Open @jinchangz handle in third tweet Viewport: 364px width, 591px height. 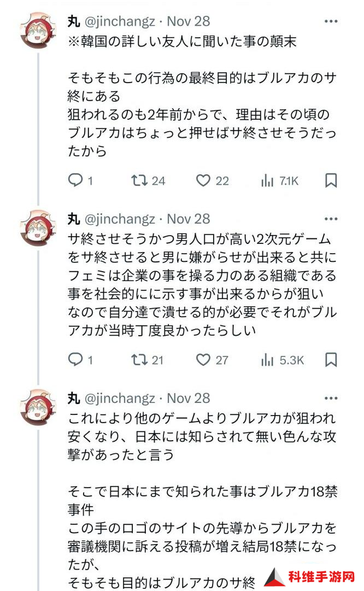(120, 399)
